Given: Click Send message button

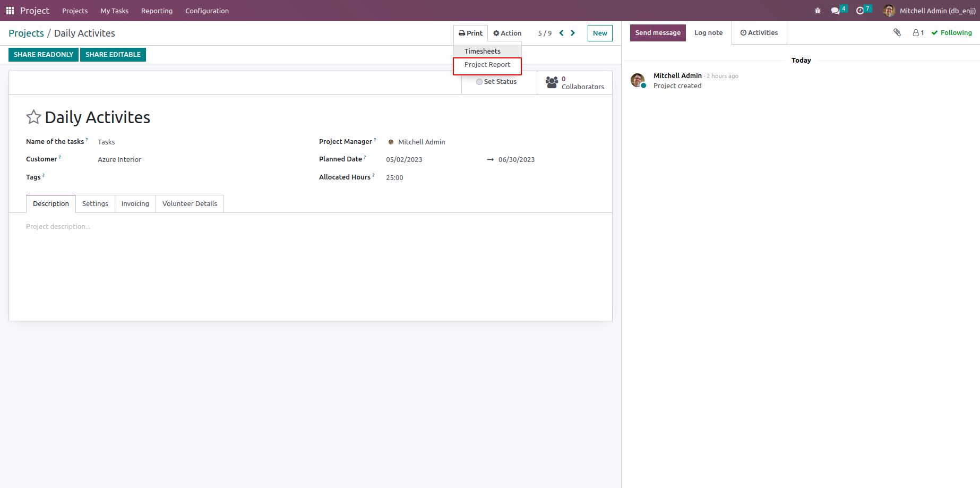Looking at the screenshot, I should (x=658, y=33).
